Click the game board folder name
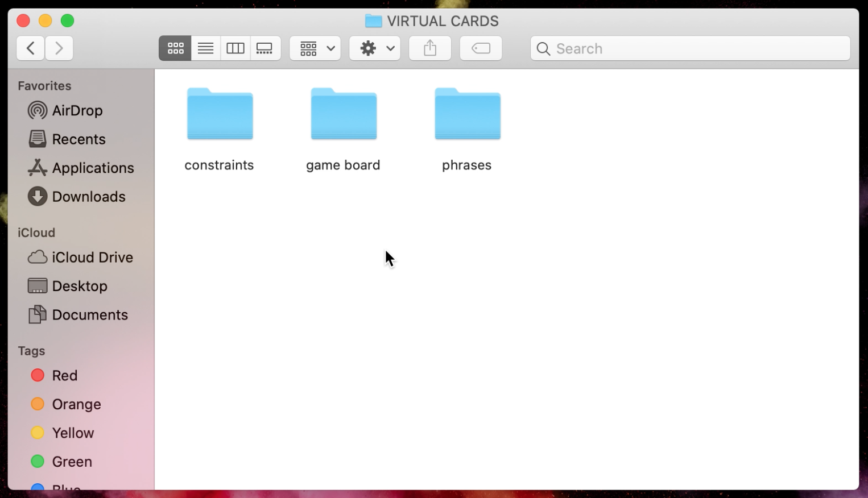Screen dimensions: 868x498 pos(343,165)
